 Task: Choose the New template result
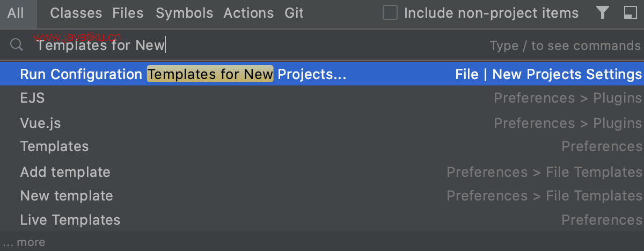pos(322,196)
